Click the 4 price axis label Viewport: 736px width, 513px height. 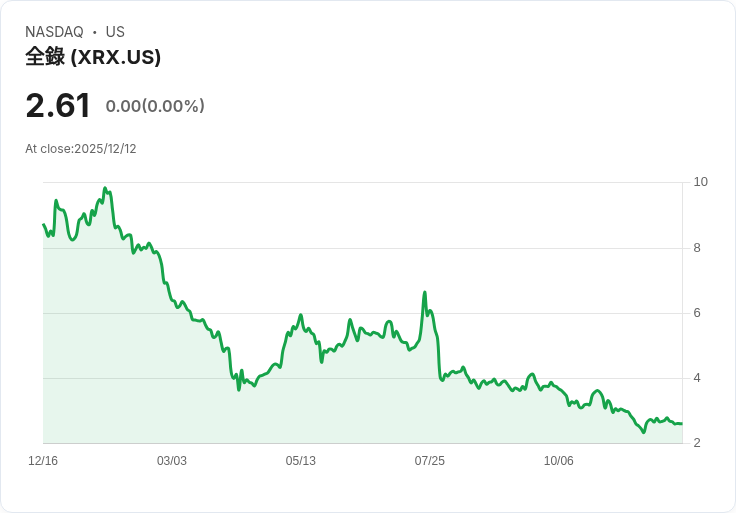click(697, 378)
